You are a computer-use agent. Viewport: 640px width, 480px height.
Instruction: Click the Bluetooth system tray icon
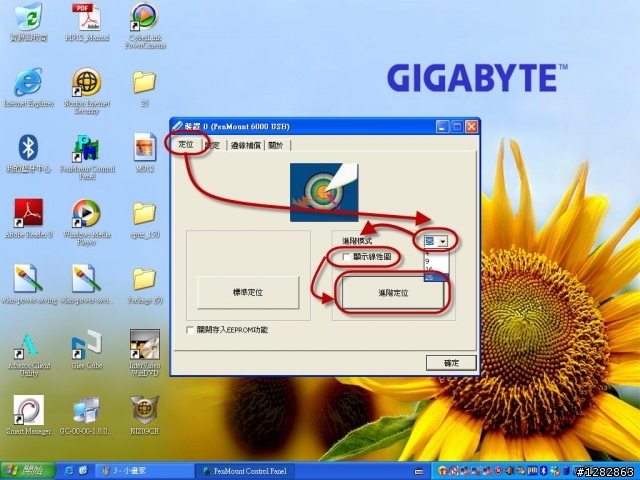click(544, 471)
